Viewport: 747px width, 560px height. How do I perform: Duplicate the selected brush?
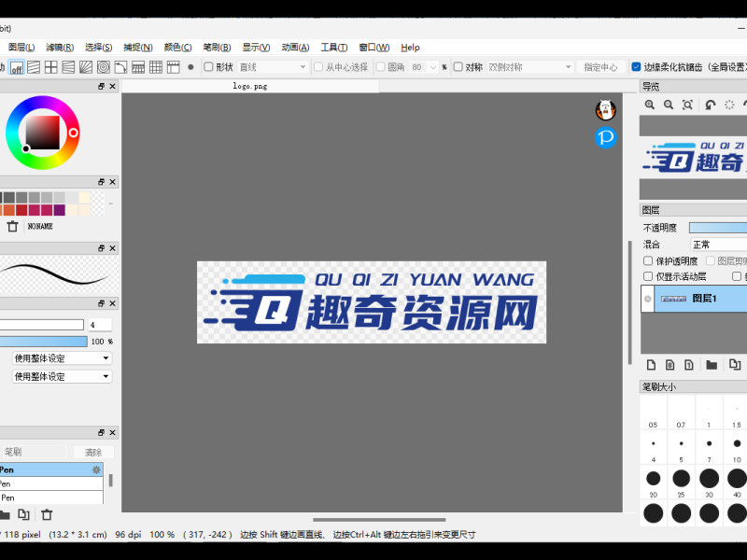pos(23,515)
